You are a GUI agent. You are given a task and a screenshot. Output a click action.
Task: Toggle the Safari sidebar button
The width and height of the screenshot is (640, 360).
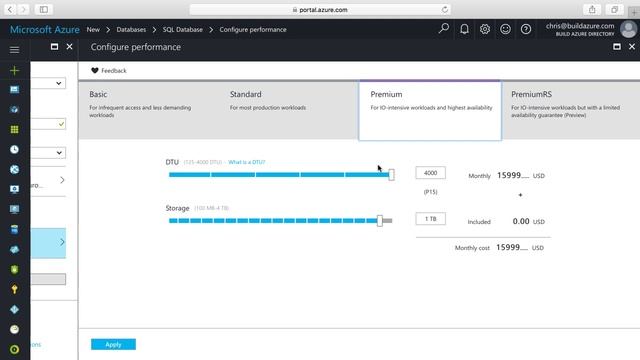44,9
